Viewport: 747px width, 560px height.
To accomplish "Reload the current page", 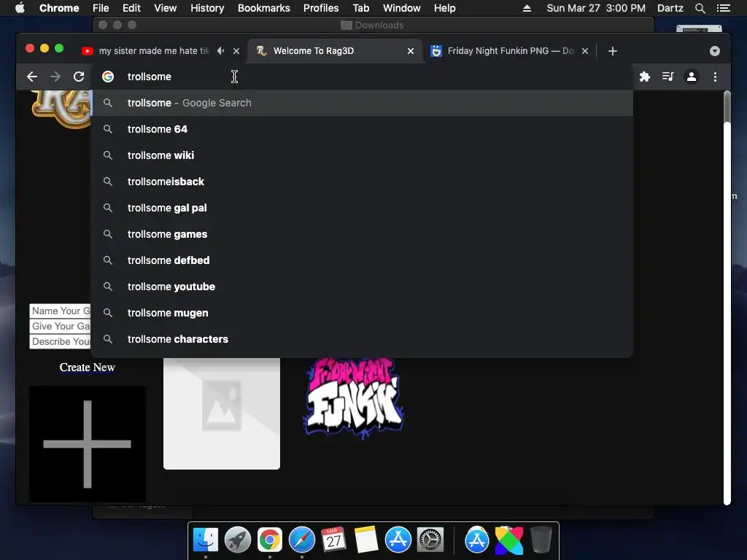I will pos(79,77).
